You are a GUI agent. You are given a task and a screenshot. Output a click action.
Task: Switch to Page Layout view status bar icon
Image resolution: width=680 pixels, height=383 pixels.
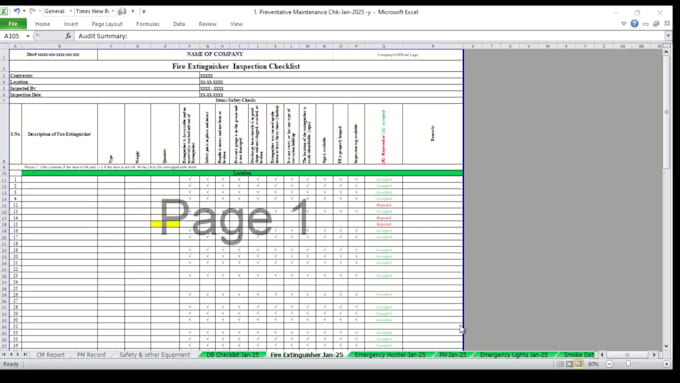pyautogui.click(x=569, y=364)
